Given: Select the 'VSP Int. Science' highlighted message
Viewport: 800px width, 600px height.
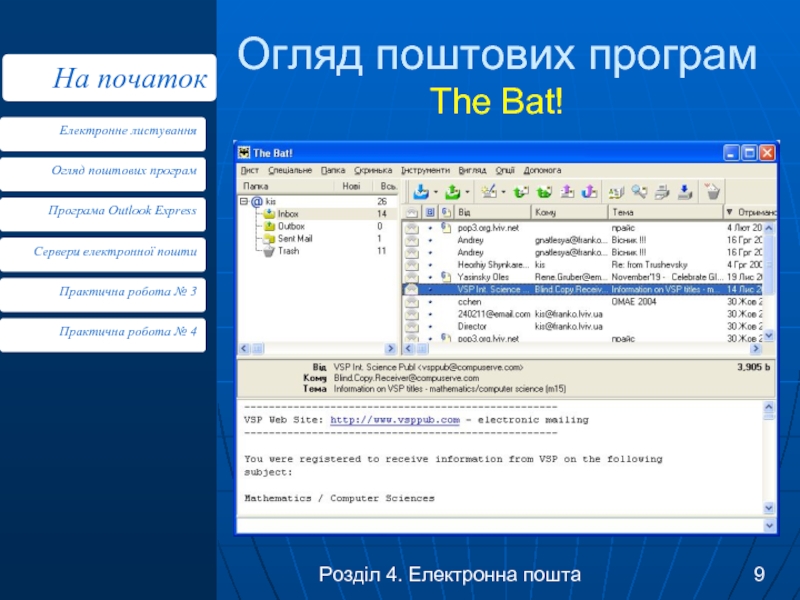Looking at the screenshot, I should (583, 289).
